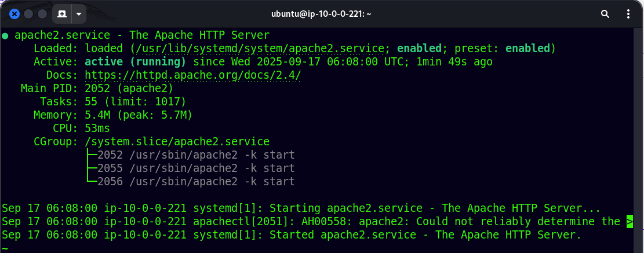Click the 'Memory:' label
Viewport: 644px width, 253px height.
tap(56, 115)
